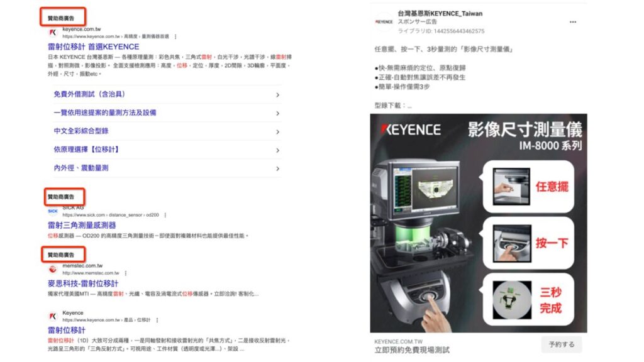The height and width of the screenshot is (362, 644).
Task: Expand the chevron for 一覽依用途提案的量測方法及設備
Action: tap(277, 113)
